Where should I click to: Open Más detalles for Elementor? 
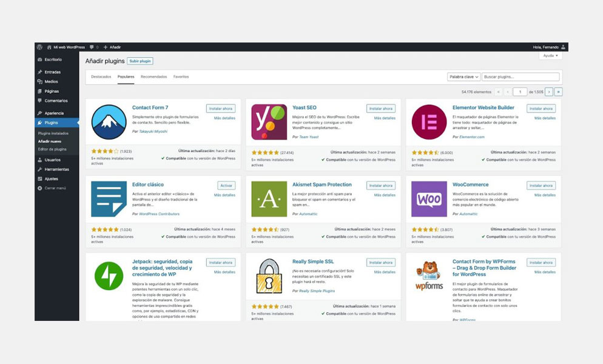click(545, 118)
